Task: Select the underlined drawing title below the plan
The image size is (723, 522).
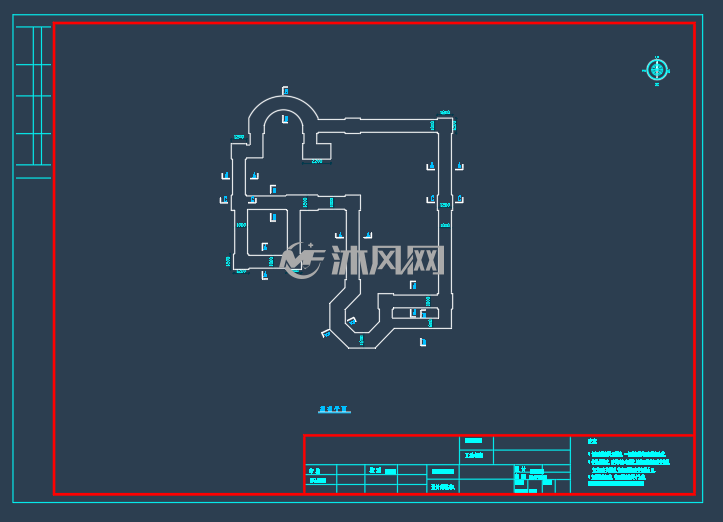Action: pos(334,409)
